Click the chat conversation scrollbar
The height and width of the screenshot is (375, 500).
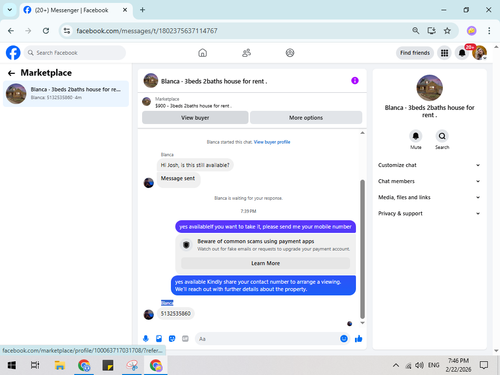362,249
